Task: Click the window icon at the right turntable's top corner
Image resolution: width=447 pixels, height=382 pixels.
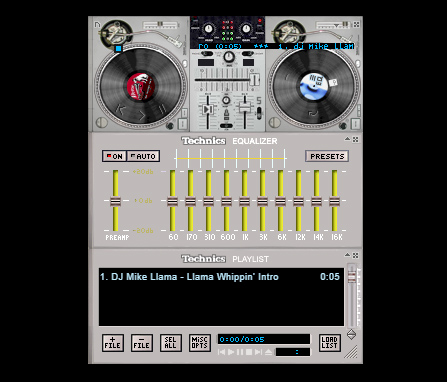Action: coord(356,25)
